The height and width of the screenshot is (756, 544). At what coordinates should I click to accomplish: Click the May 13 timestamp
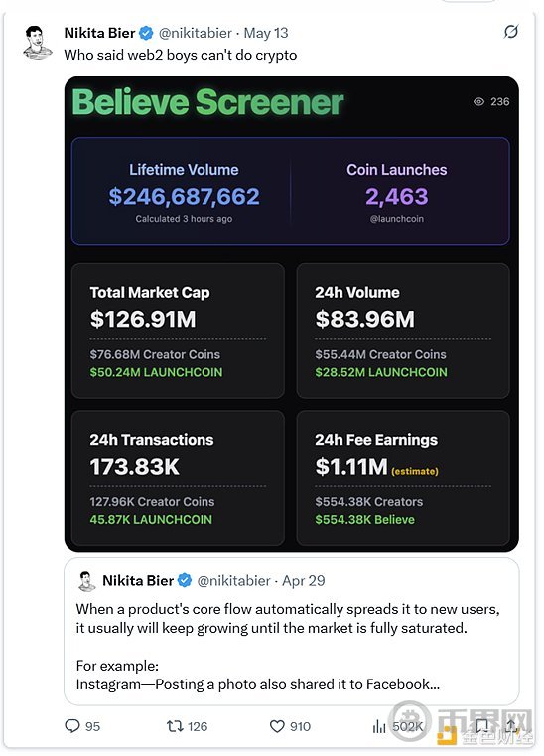[266, 33]
